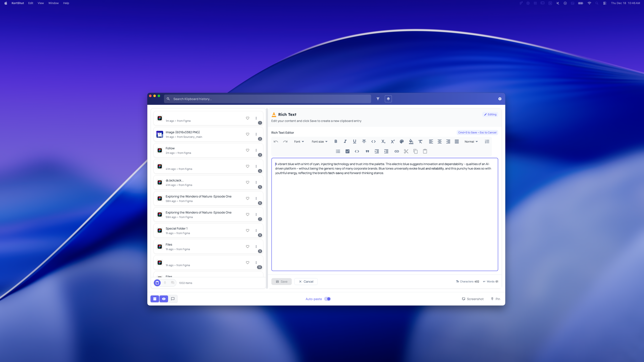Open the text color palette picker
The height and width of the screenshot is (362, 644).
pyautogui.click(x=402, y=141)
